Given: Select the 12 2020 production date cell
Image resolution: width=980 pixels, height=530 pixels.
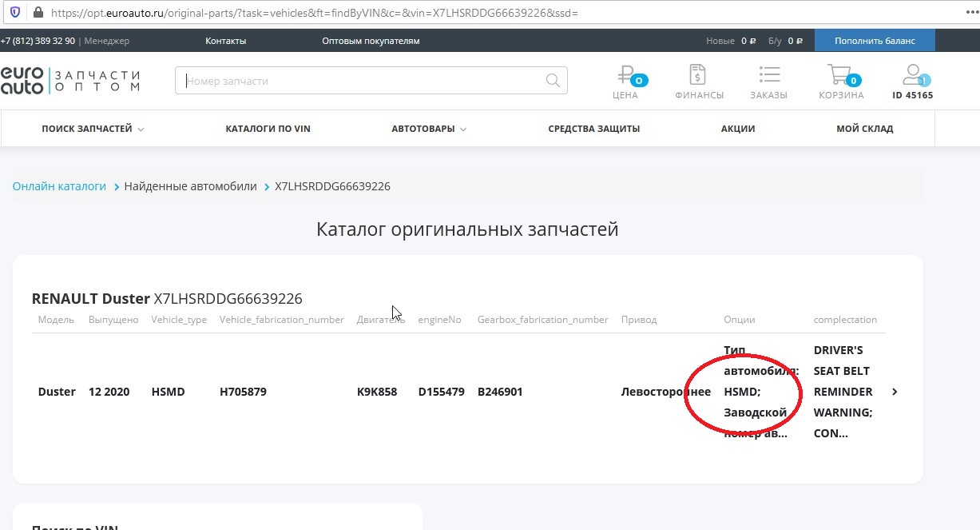Looking at the screenshot, I should (109, 392).
